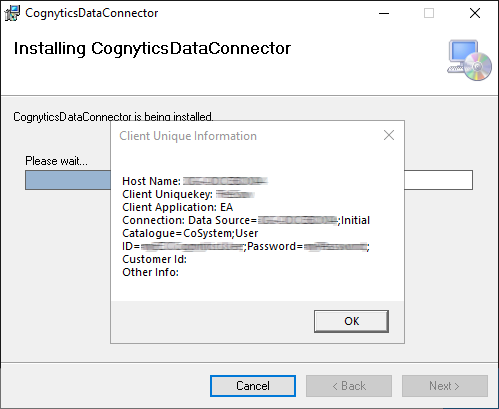Click the 'Please wait...' label
The image size is (499, 409).
point(56,161)
